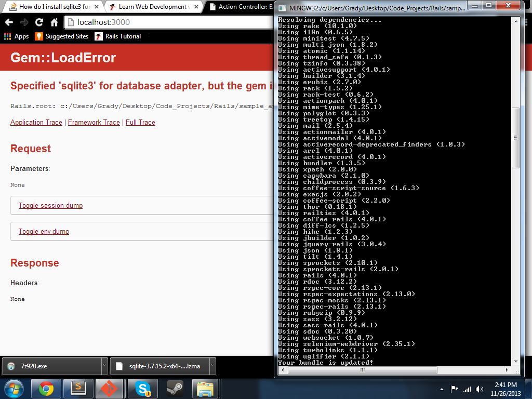Minimize the MINGW32 terminal window

click(475, 5)
